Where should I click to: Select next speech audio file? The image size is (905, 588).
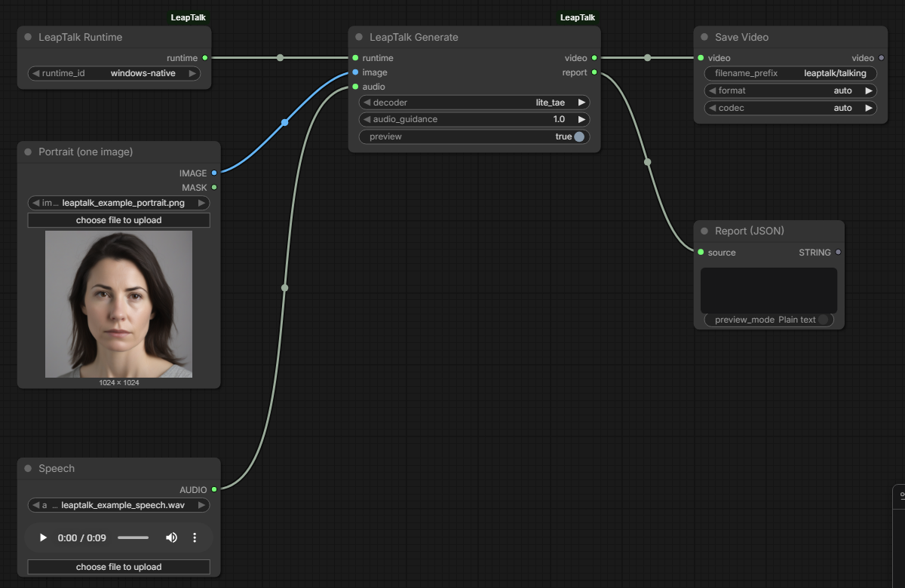[x=201, y=505]
